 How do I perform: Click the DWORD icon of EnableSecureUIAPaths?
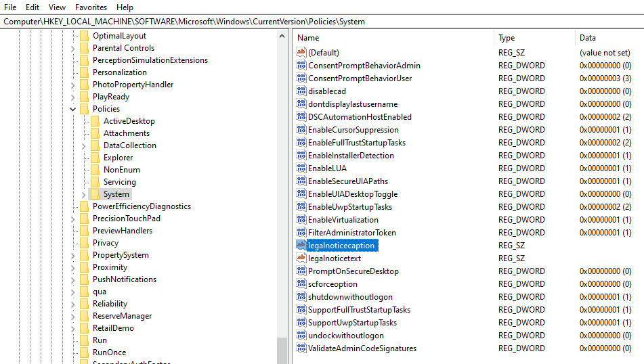pos(301,181)
